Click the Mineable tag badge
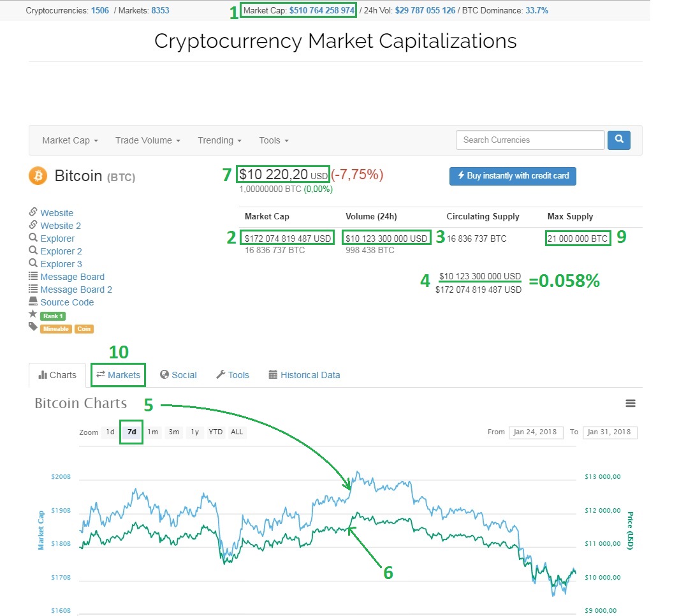The height and width of the screenshot is (616, 686). click(x=55, y=329)
